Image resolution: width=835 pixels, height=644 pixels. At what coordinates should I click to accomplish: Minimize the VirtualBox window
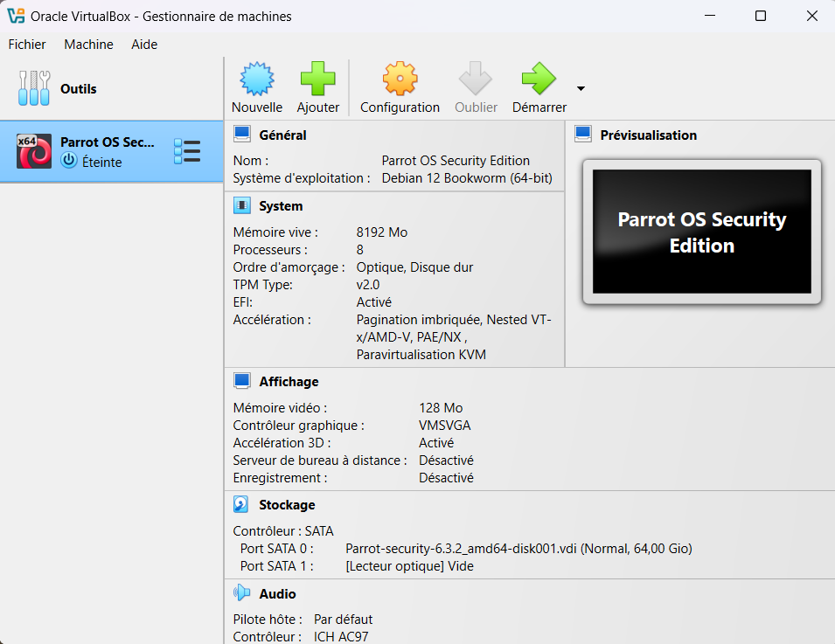coord(709,16)
